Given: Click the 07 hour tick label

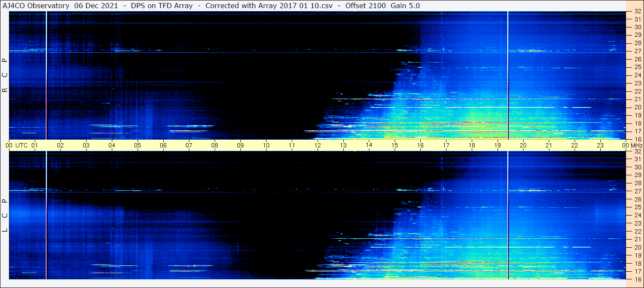Looking at the screenshot, I should click(x=189, y=146).
